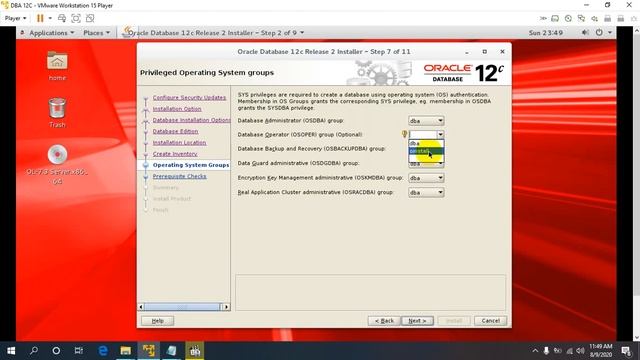Click the Cancel button
640x360 pixels.
[491, 321]
